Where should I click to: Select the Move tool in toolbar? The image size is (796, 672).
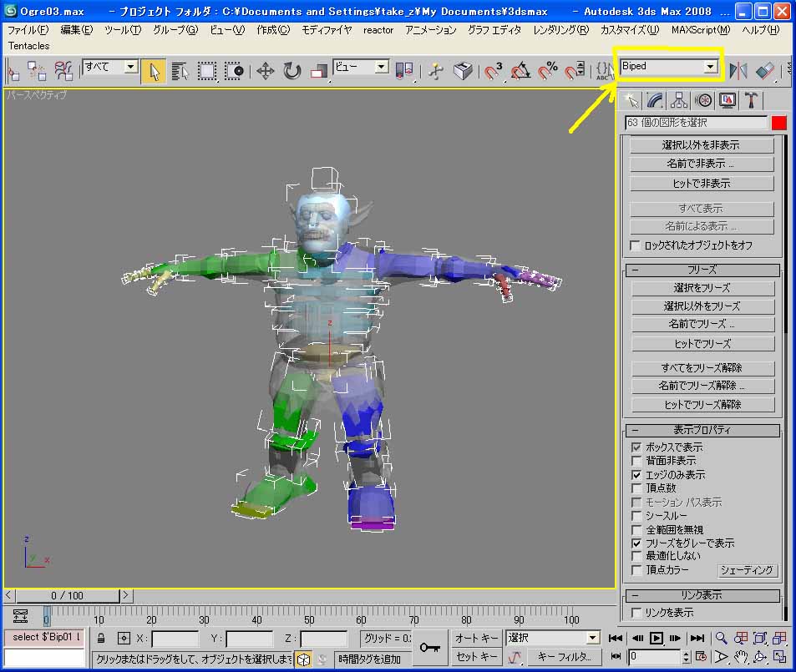point(265,71)
